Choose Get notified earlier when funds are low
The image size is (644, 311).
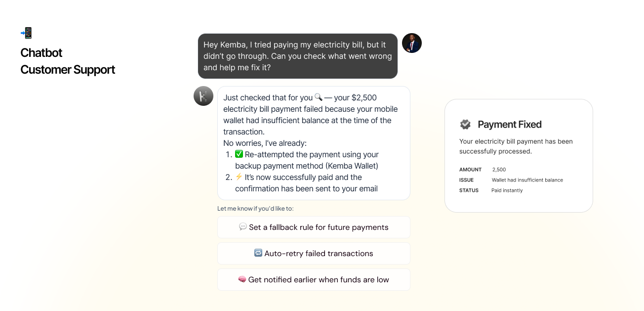314,279
